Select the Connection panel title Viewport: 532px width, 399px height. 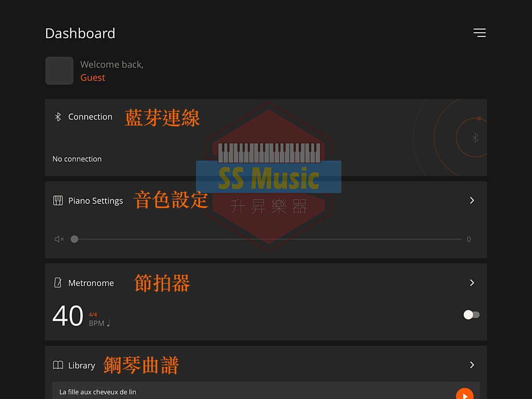pos(90,117)
